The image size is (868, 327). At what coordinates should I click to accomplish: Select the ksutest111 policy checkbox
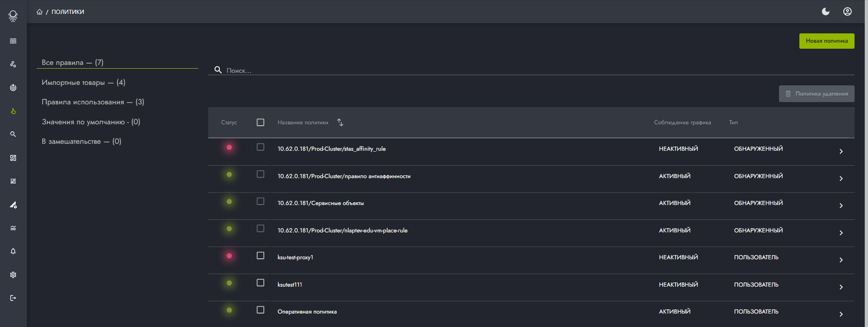click(x=261, y=283)
